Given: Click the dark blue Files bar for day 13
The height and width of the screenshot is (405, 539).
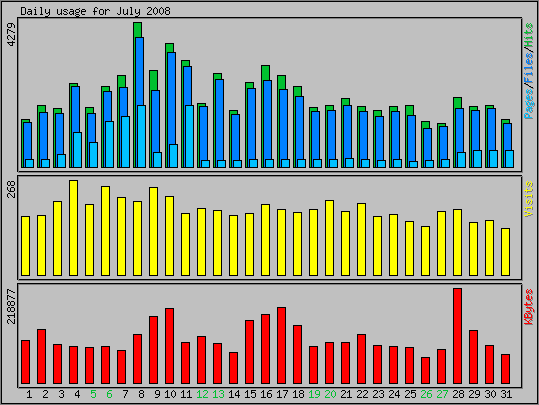Looking at the screenshot, I should [219, 119].
